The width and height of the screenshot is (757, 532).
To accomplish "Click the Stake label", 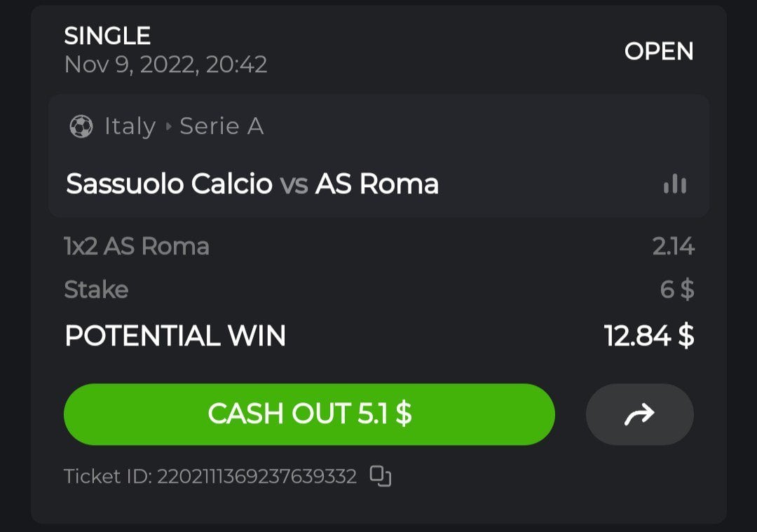I will tap(96, 289).
